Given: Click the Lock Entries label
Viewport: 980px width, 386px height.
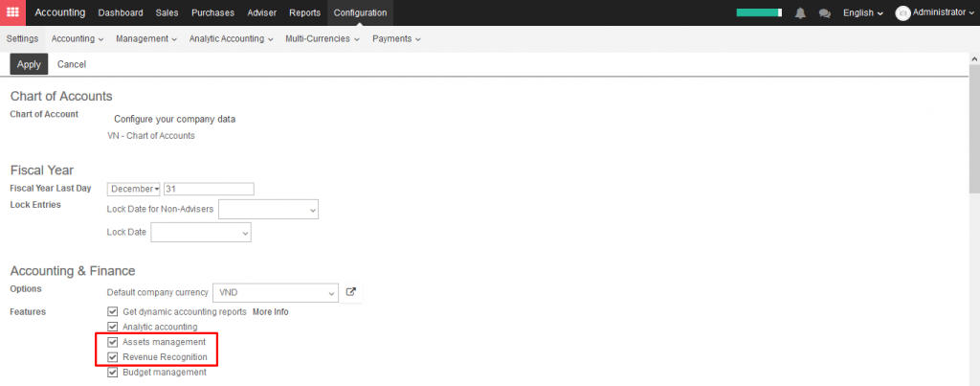Looking at the screenshot, I should 35,205.
